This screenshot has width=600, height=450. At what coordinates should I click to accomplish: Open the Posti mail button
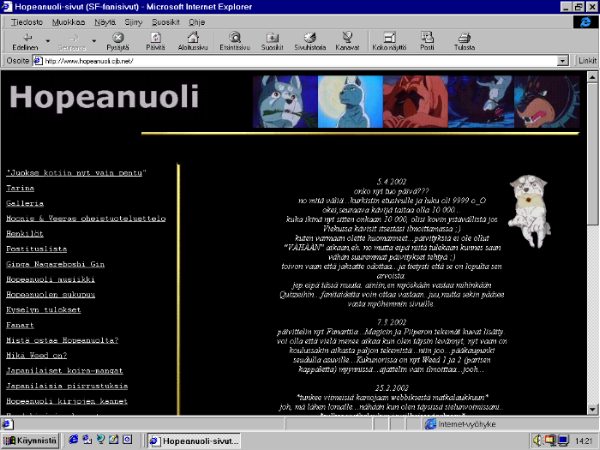(x=428, y=40)
